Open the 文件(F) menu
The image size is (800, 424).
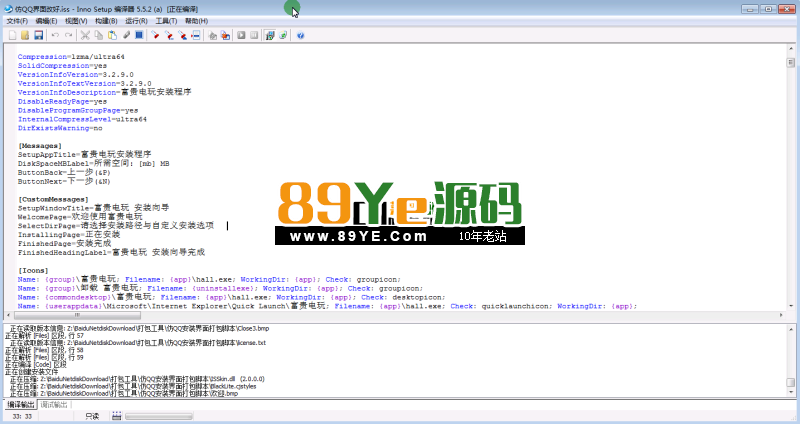tap(17, 21)
